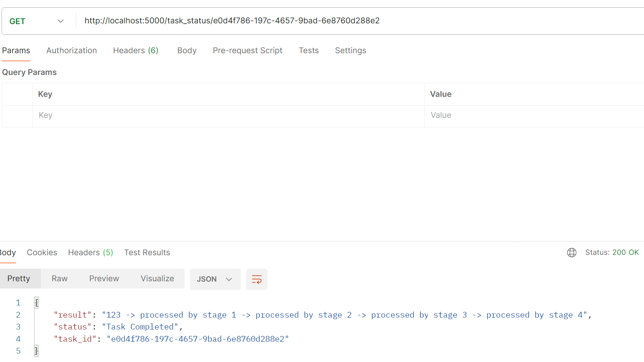Click the "result" key in response
This screenshot has height=362, width=644.
(73, 315)
